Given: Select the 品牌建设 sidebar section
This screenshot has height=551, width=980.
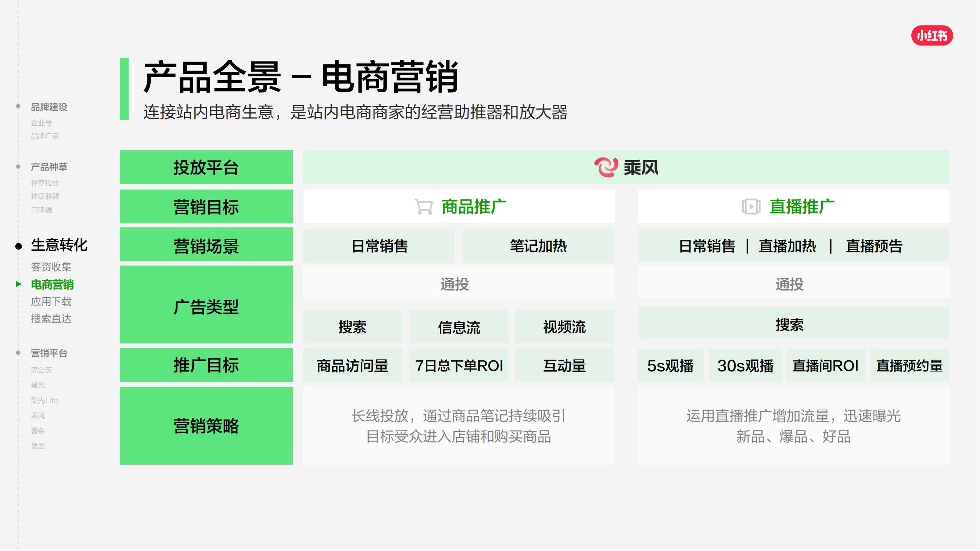Looking at the screenshot, I should [49, 107].
